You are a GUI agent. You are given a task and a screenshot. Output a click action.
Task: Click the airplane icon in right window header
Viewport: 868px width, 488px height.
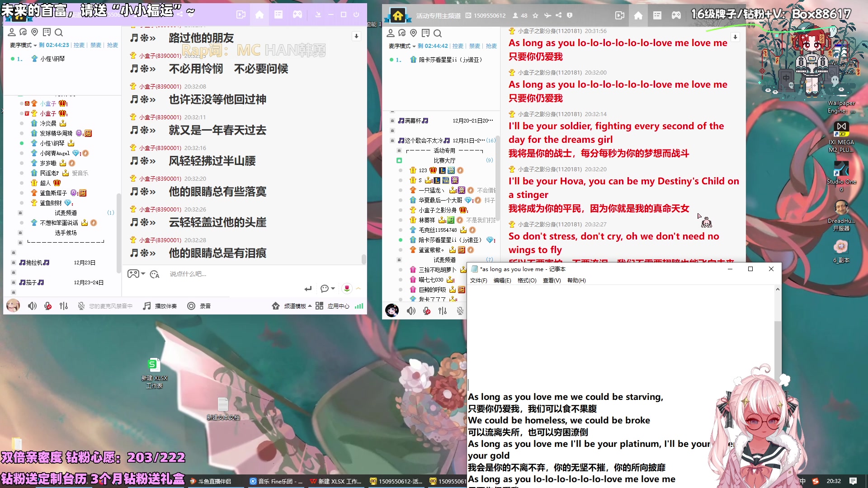[547, 15]
